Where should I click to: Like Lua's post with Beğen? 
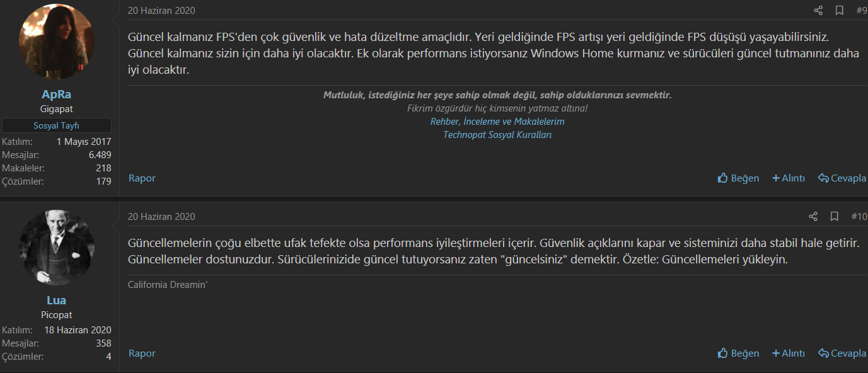tap(738, 353)
